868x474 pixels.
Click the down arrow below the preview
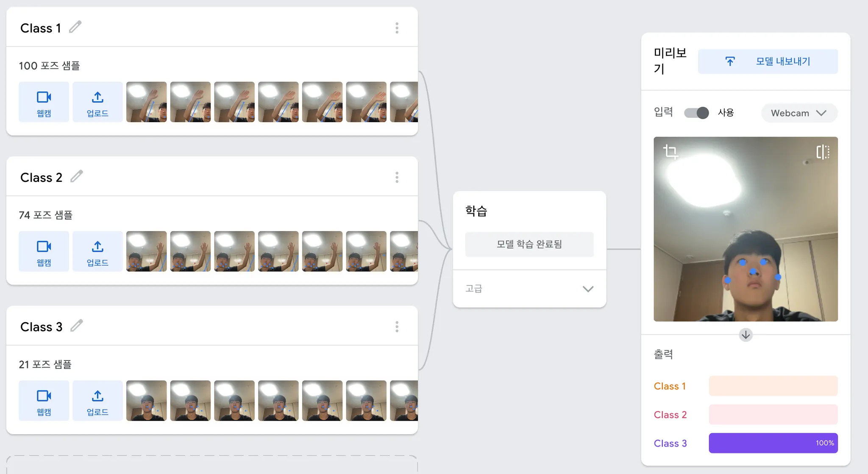746,335
